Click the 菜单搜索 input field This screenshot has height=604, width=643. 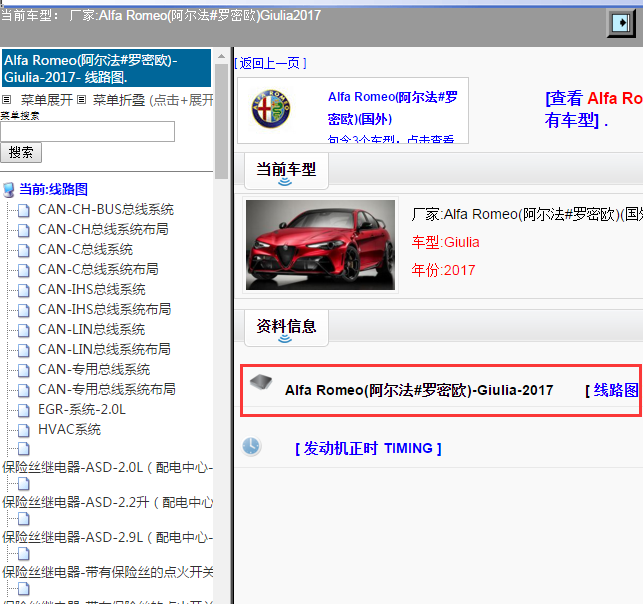point(87,131)
